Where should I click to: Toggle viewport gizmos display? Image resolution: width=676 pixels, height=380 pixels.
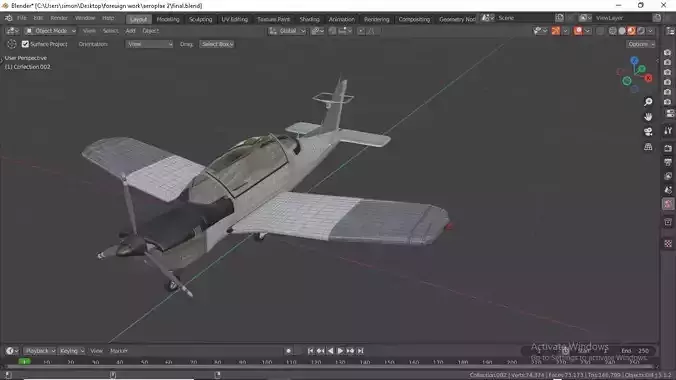coord(556,31)
